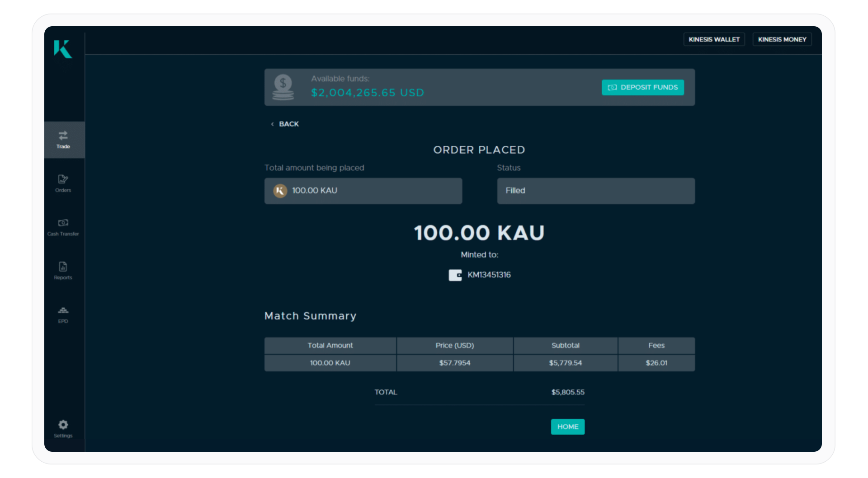Image resolution: width=868 pixels, height=478 pixels.
Task: Click the Match Summary heading
Action: [311, 316]
